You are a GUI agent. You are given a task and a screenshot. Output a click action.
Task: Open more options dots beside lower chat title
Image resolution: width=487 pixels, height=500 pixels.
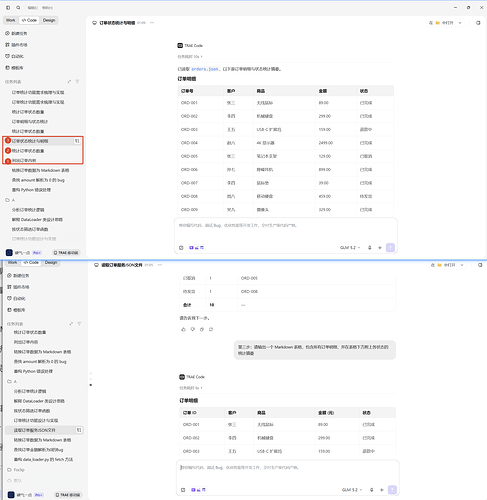(160, 265)
